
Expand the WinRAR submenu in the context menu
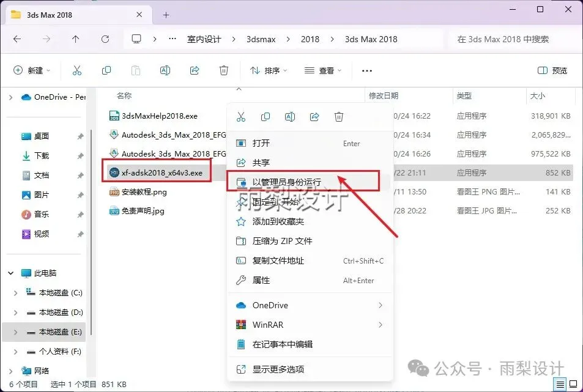pos(380,325)
